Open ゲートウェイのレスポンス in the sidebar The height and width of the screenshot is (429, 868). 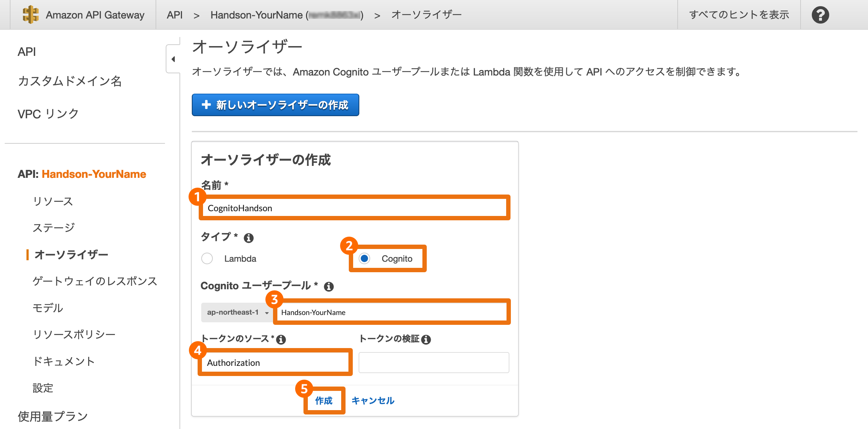click(x=95, y=281)
